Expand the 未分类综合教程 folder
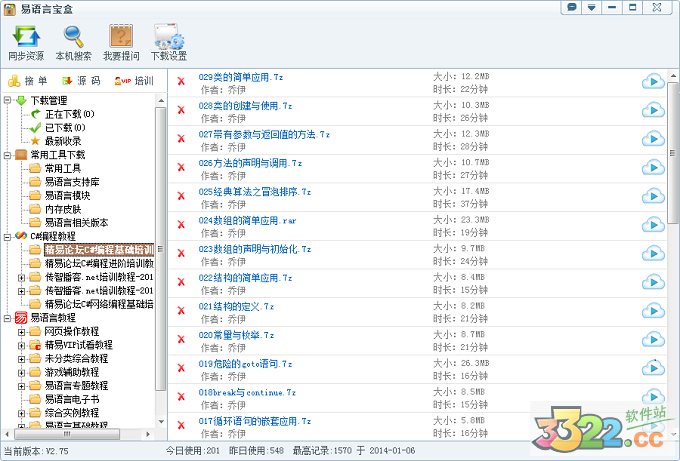Viewport: 680px width, 461px height. coord(21,359)
